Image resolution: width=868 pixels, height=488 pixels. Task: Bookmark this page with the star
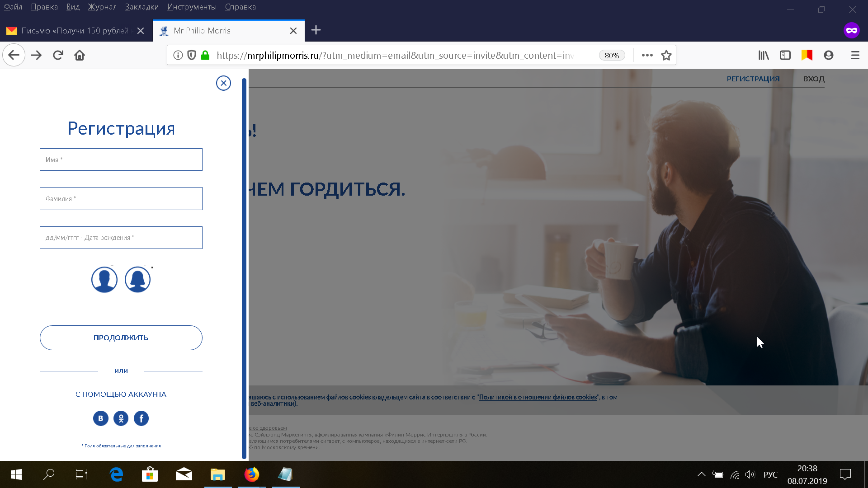tap(666, 55)
